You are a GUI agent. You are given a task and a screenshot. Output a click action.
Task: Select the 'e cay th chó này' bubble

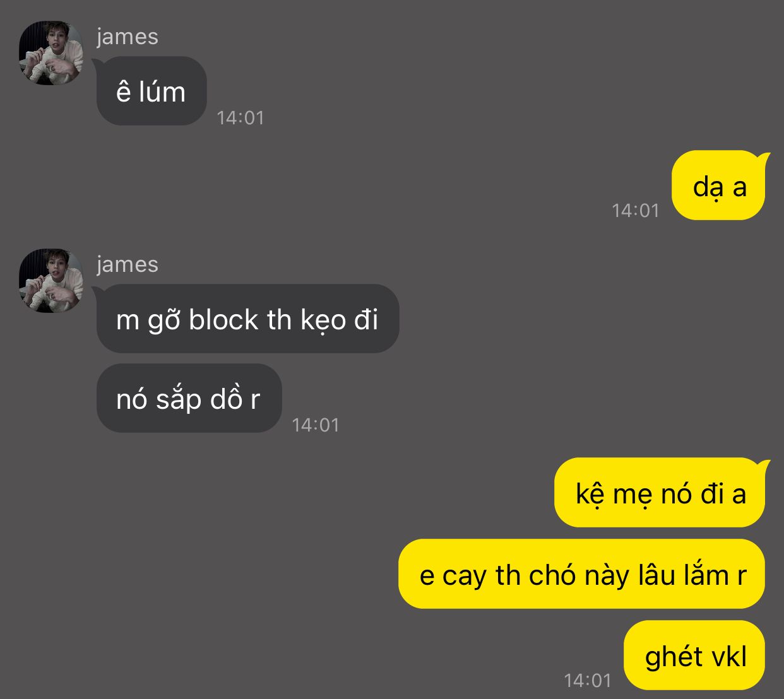[x=582, y=574]
